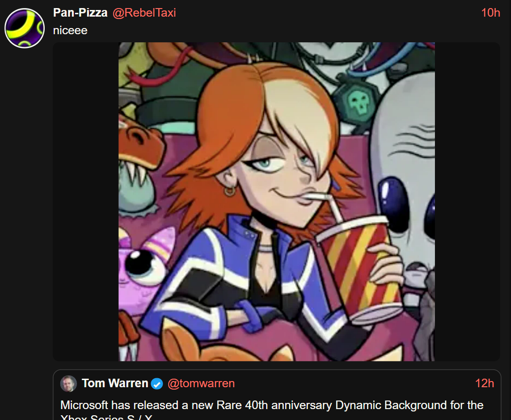
Task: Click the green skull emblem in image
Action: (357, 102)
